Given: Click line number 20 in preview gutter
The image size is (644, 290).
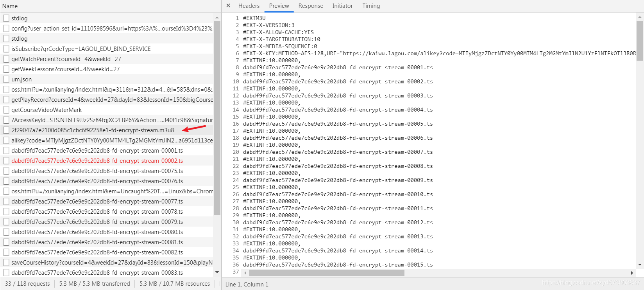Looking at the screenshot, I should (x=236, y=152).
